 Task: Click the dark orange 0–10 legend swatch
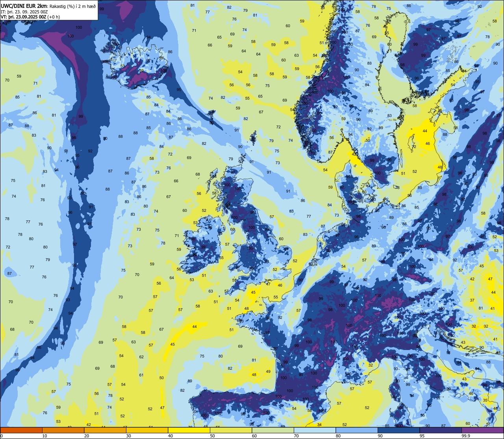[21, 430]
